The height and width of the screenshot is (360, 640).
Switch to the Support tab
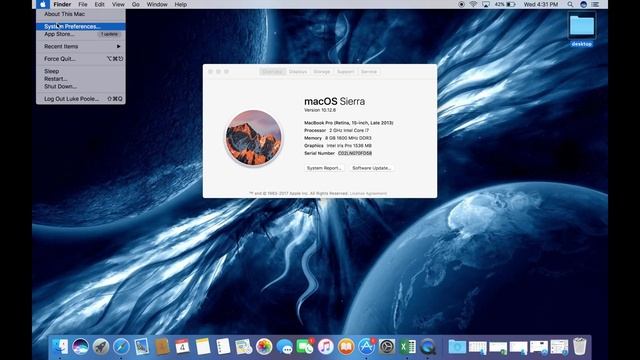point(346,71)
